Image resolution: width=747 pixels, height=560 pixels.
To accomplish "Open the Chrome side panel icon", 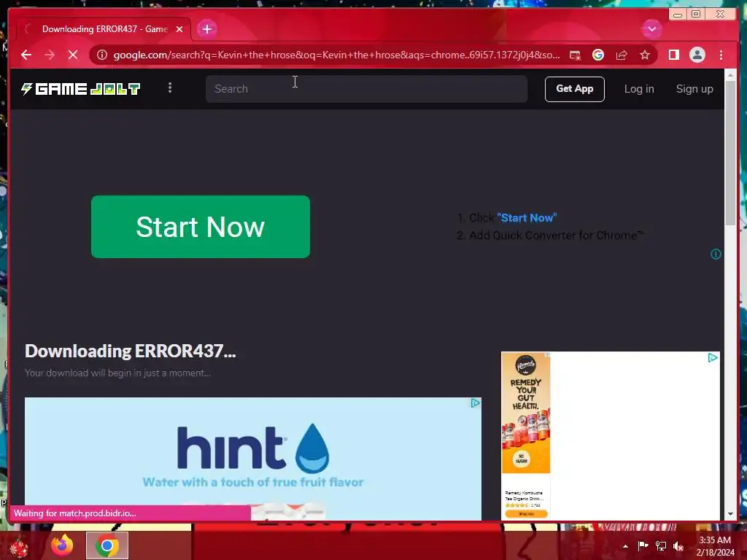I will [673, 55].
